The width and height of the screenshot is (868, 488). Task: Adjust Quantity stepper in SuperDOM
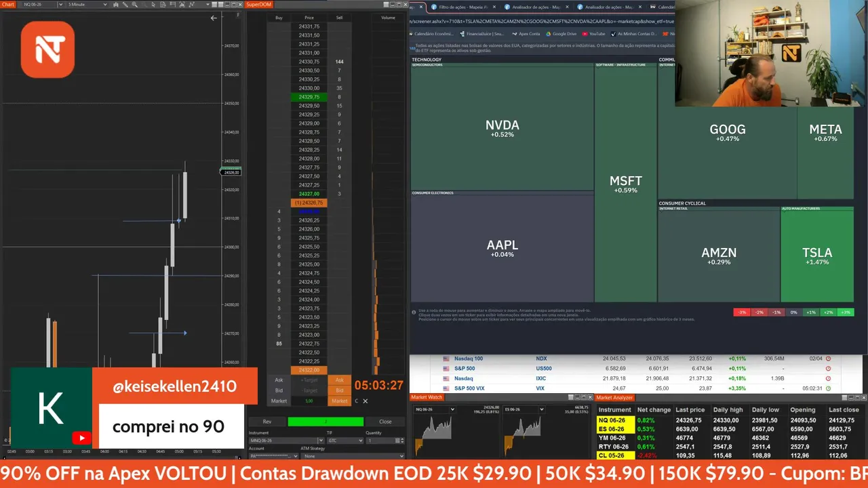[402, 441]
